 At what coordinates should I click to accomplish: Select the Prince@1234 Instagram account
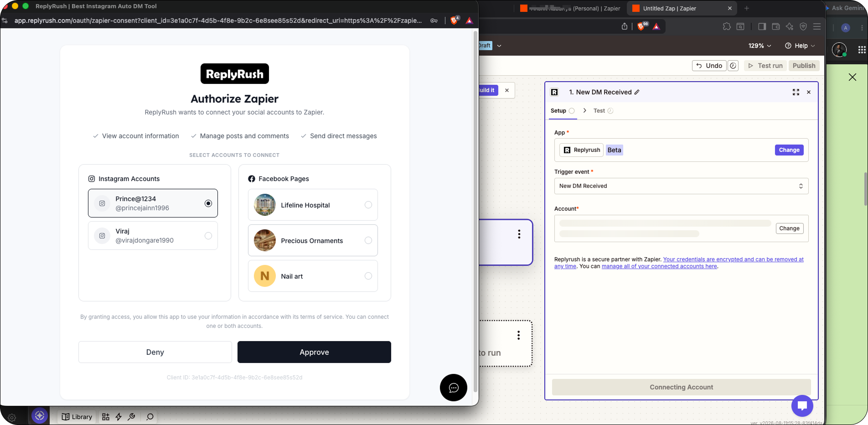point(153,203)
